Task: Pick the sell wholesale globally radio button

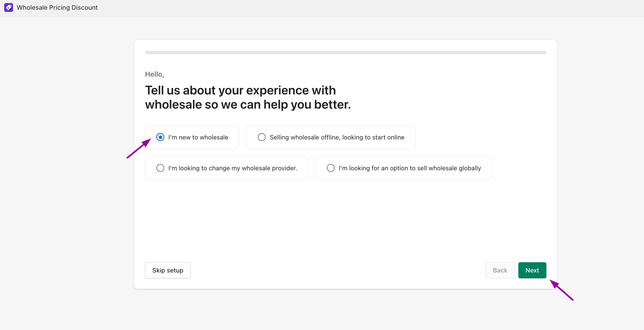Action: coord(331,168)
